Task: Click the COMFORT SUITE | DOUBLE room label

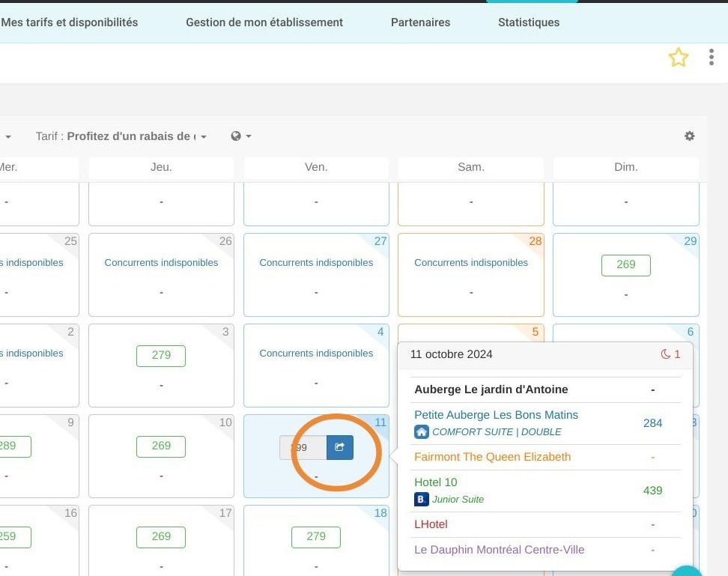Action: coord(497,432)
